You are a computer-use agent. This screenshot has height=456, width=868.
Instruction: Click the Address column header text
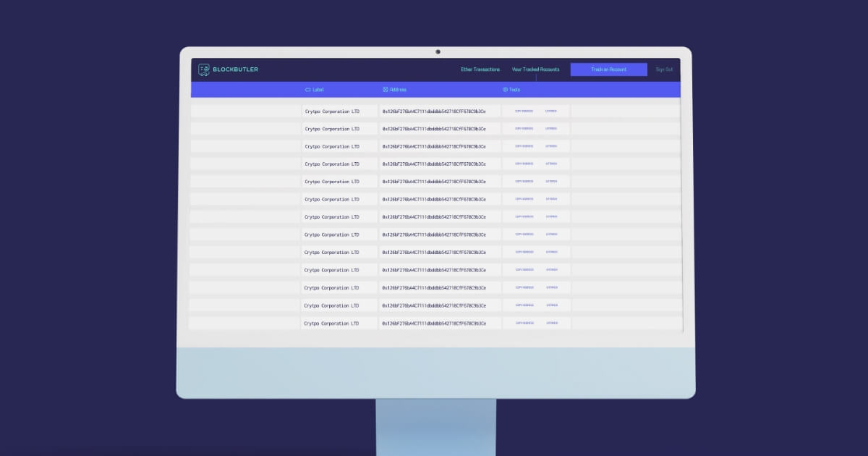coord(398,90)
